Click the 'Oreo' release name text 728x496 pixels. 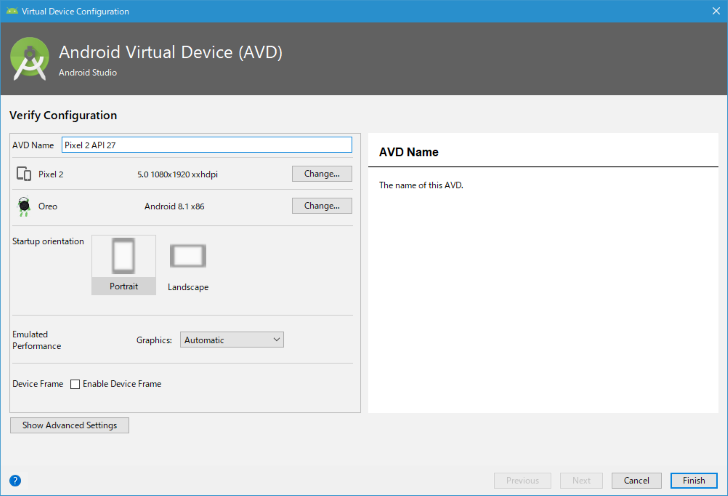point(48,206)
